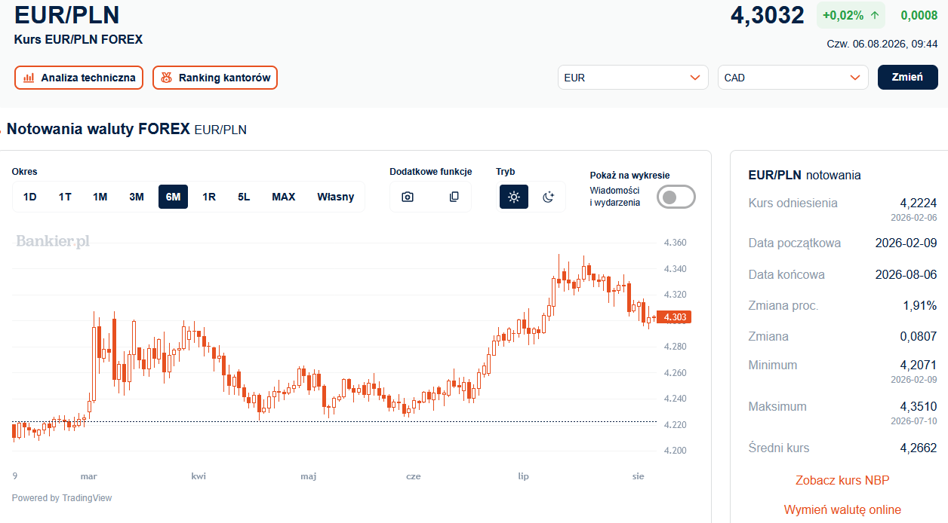Click the Notowania waluty FOREX heading
This screenshot has width=948, height=523.
click(x=99, y=129)
